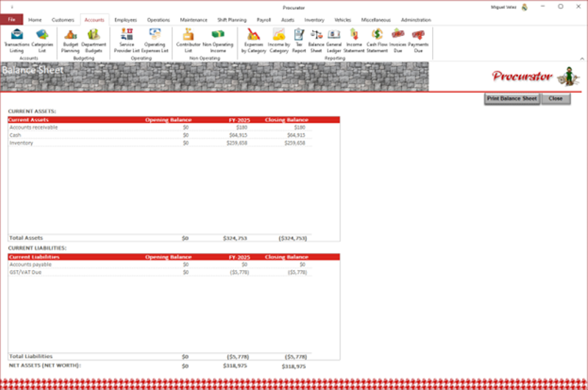Open the General Ledger
This screenshot has height=390, width=588.
334,39
